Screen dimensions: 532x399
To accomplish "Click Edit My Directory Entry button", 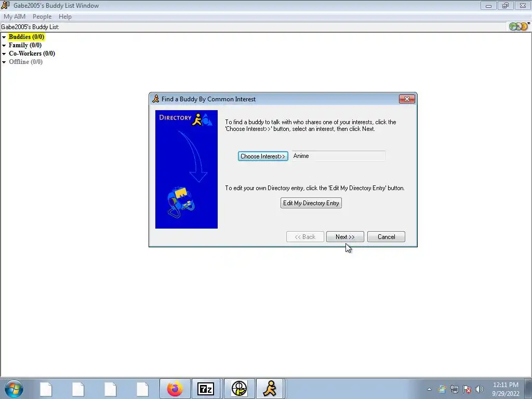I will pyautogui.click(x=311, y=203).
